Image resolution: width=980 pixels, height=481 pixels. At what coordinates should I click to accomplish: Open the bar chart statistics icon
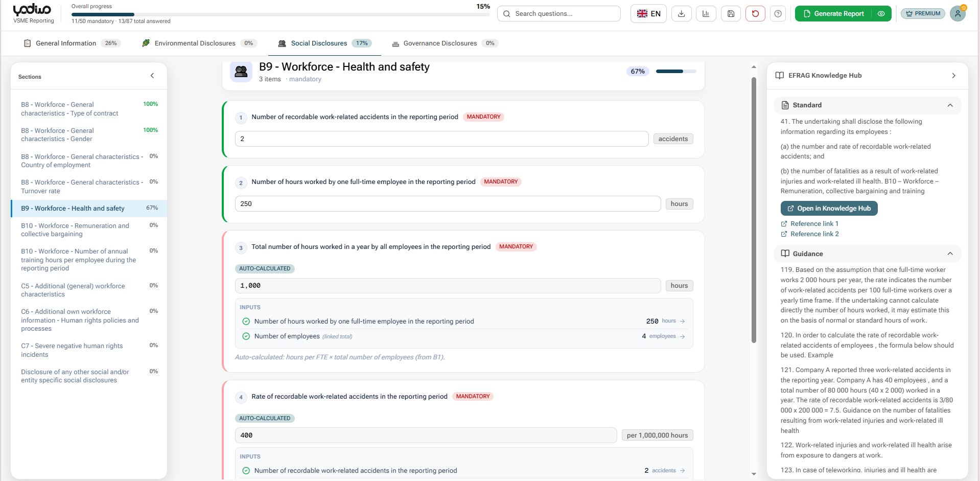(706, 14)
